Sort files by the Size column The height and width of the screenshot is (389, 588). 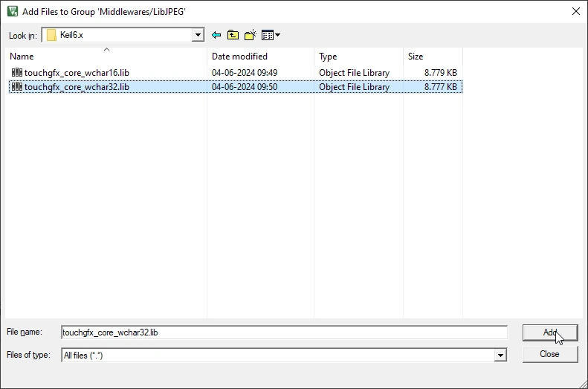point(433,57)
